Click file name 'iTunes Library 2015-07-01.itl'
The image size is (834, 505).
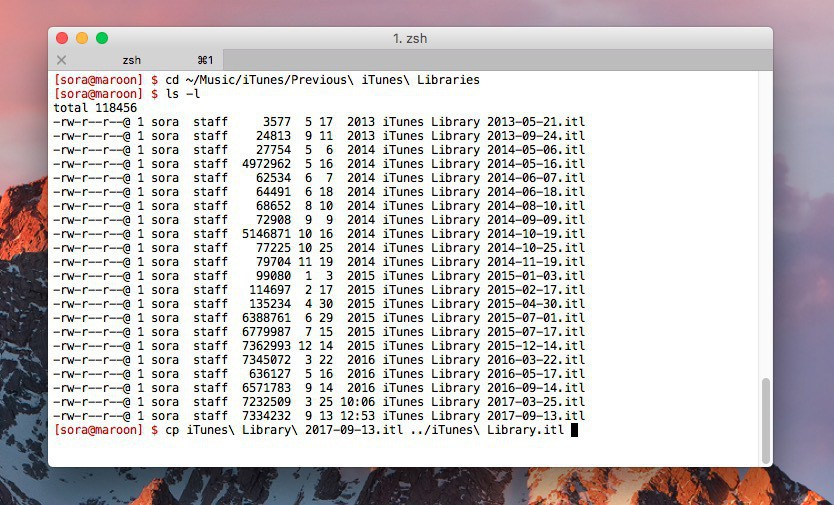[483, 318]
